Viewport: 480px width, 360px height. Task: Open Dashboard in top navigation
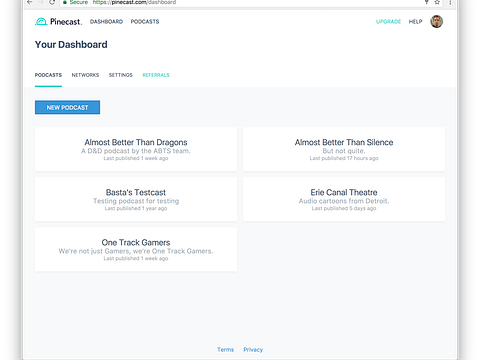[106, 22]
